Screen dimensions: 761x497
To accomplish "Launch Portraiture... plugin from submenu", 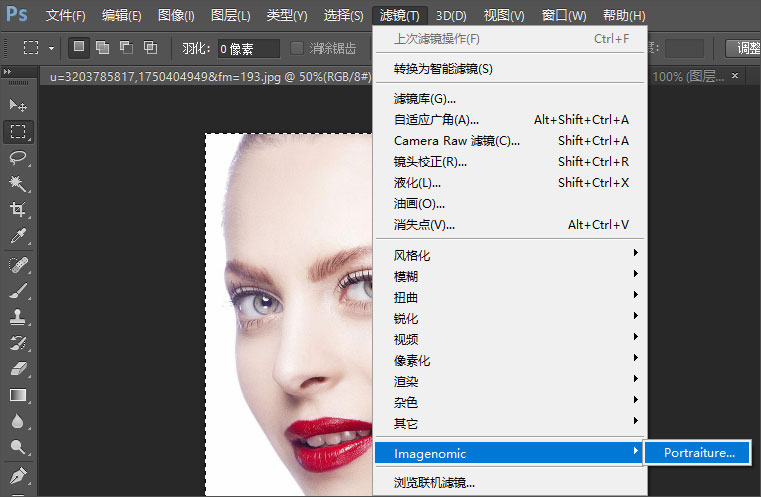I will pos(698,453).
